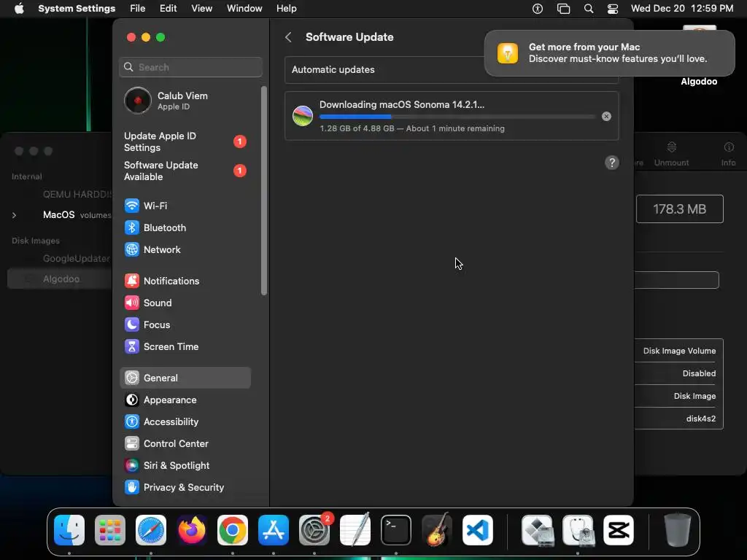Click Accessibility shortcuts menu bar icon
The height and width of the screenshot is (560, 747).
(538, 9)
